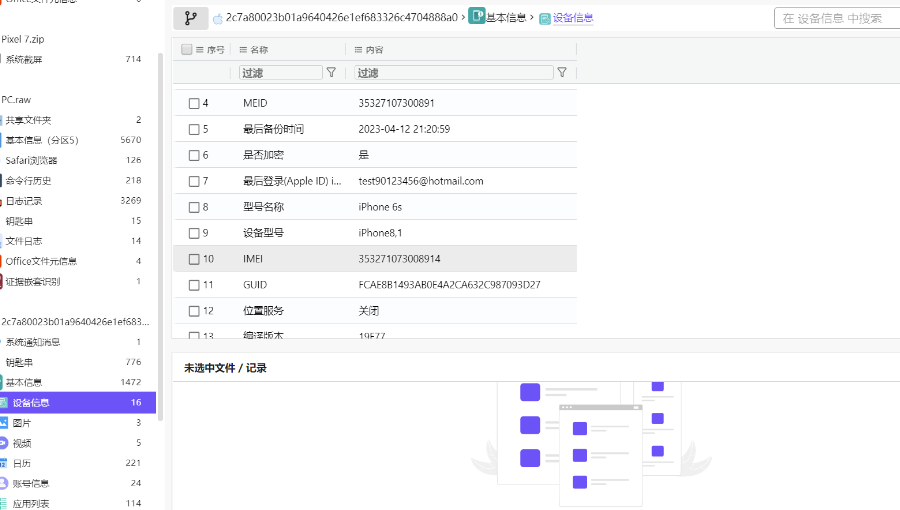
Task: Click the backup time 2023-04-12 21:20:59
Action: click(404, 129)
